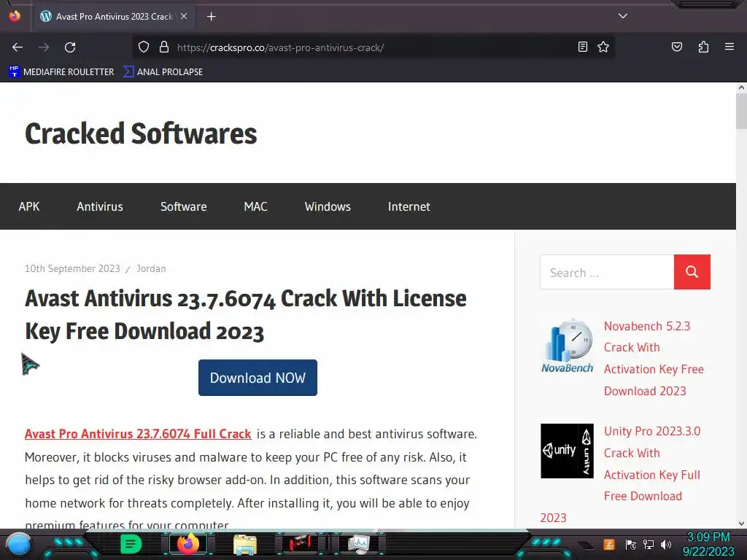The height and width of the screenshot is (560, 747).
Task: Go back to the previous page
Action: pyautogui.click(x=18, y=47)
